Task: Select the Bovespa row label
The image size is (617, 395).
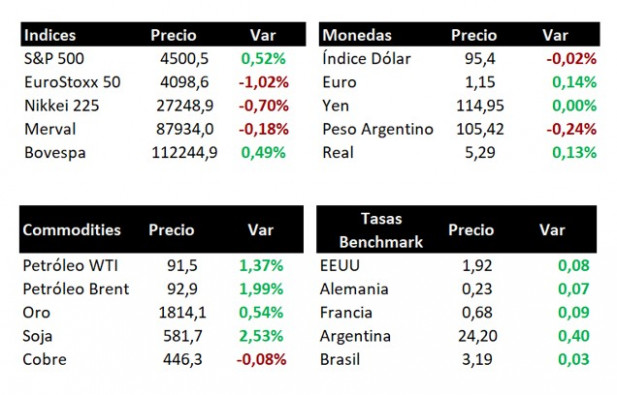Action: point(55,153)
